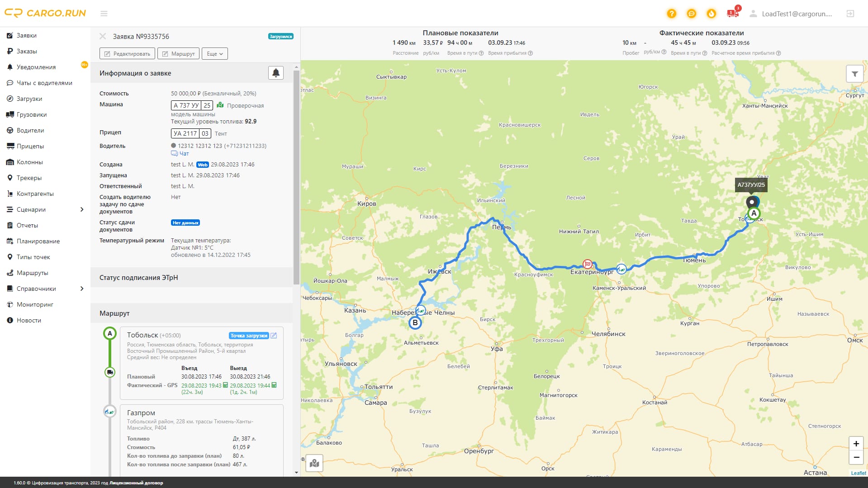Expand the Справочники sidebar submenu
This screenshot has height=488, width=868.
(x=82, y=289)
